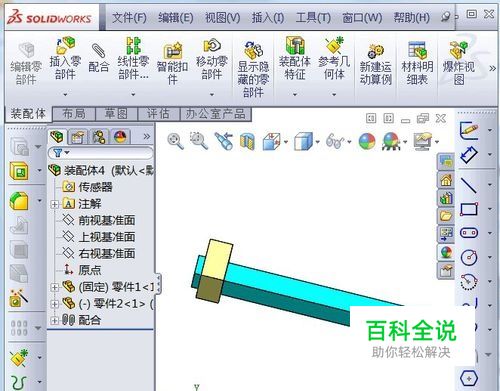Click Zoom to Area icon
Screen dimensions: 500x391
(199, 140)
